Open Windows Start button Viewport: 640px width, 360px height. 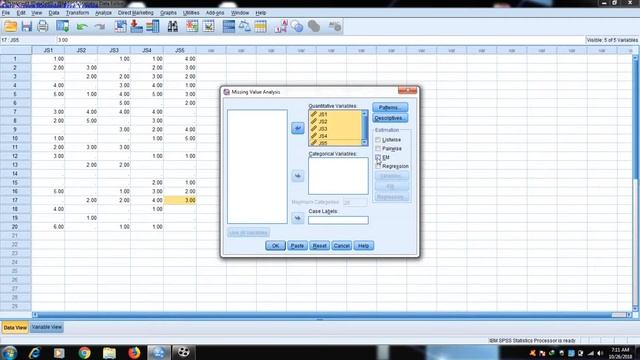pyautogui.click(x=9, y=352)
